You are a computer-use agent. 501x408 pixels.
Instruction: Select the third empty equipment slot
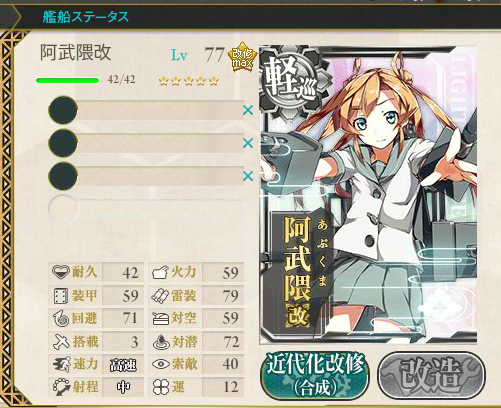coord(146,176)
